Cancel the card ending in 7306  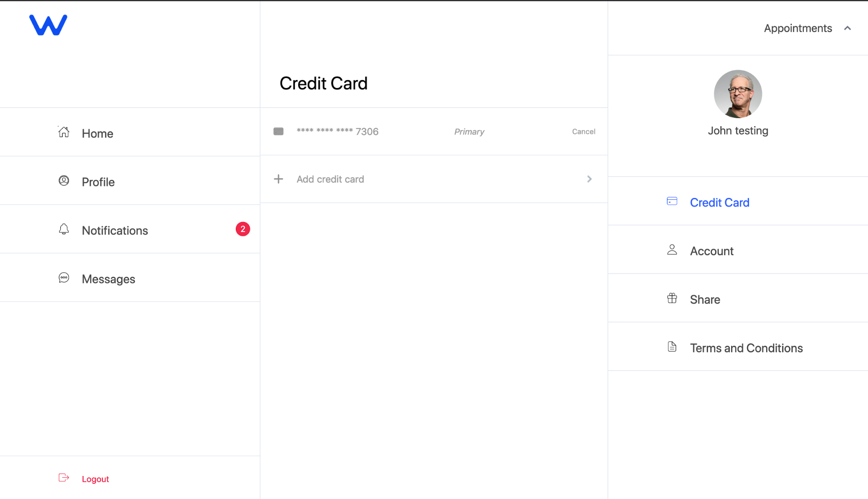pyautogui.click(x=583, y=131)
